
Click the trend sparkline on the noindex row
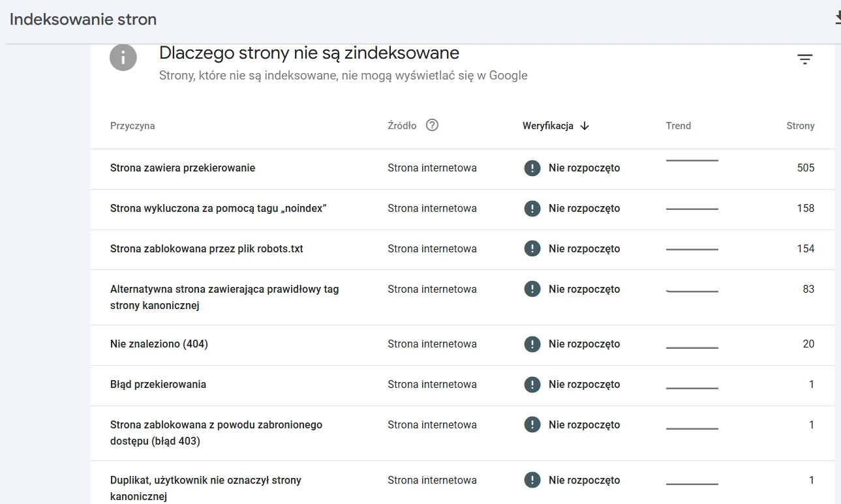click(x=692, y=208)
